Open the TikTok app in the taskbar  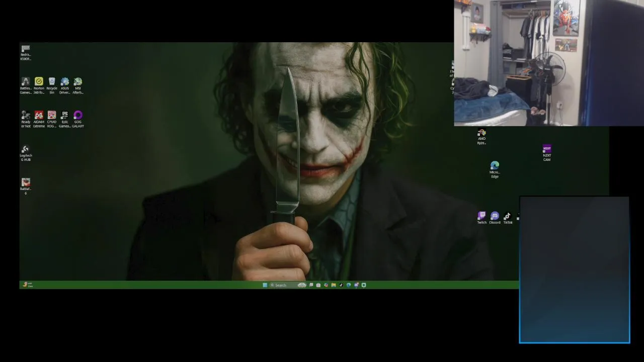(341, 285)
